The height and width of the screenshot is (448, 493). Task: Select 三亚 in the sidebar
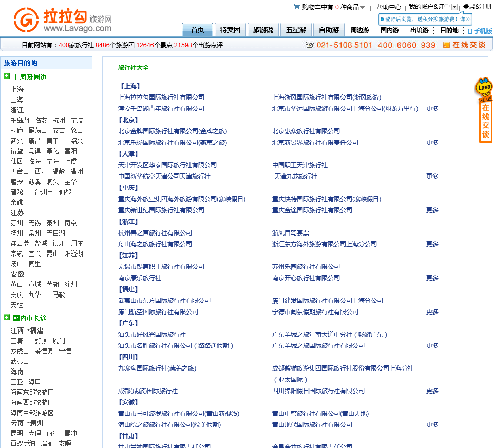coord(16,382)
